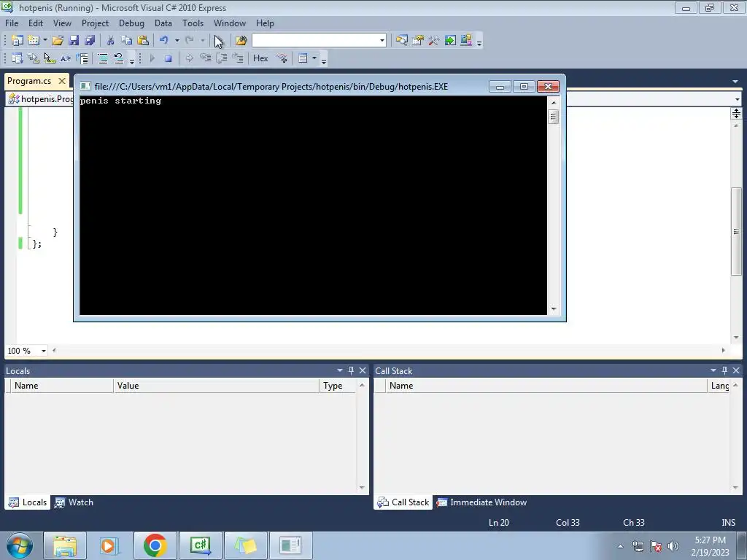Close the Locals panel
Image resolution: width=747 pixels, height=560 pixels.
click(x=363, y=370)
